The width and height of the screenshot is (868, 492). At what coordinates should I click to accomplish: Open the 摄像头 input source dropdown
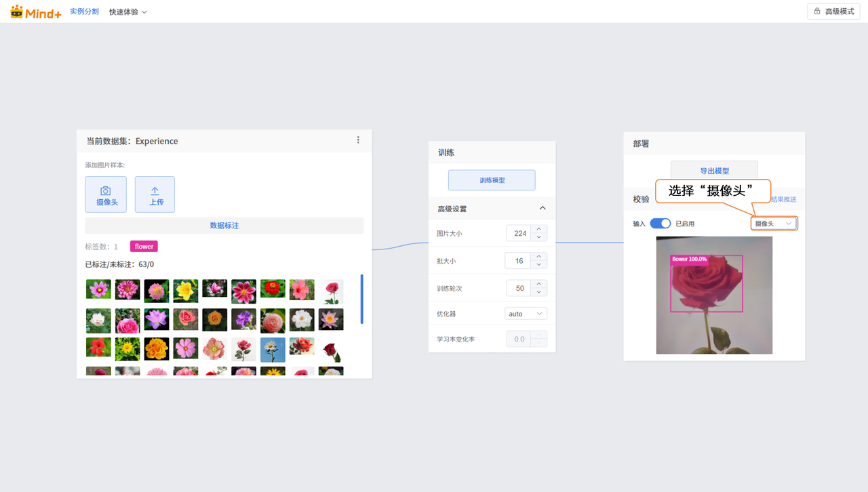pos(774,224)
